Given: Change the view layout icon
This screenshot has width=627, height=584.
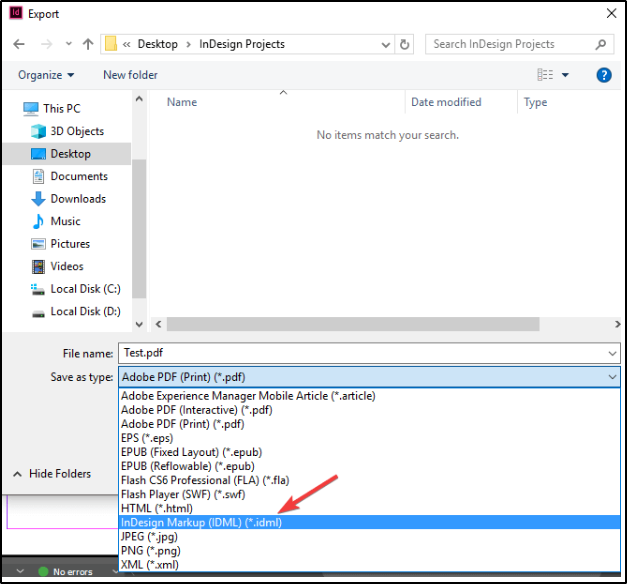Looking at the screenshot, I should pos(545,75).
